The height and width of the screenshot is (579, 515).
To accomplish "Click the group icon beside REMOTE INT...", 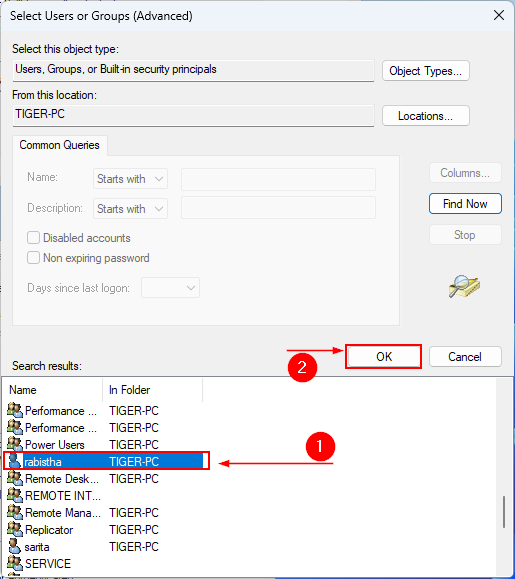I will (15, 495).
